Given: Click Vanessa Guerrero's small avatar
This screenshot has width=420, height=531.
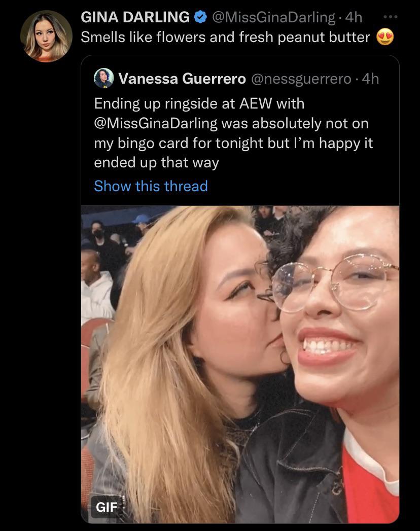Looking at the screenshot, I should tap(103, 78).
